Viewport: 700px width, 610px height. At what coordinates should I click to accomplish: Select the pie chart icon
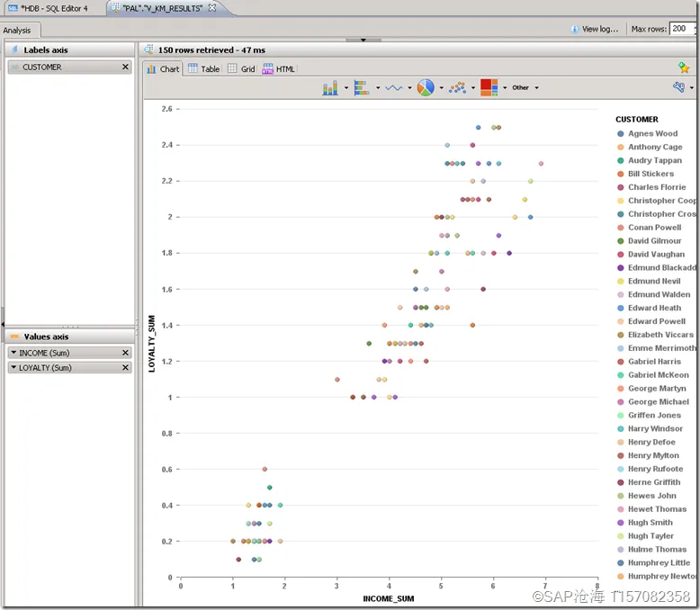[426, 87]
